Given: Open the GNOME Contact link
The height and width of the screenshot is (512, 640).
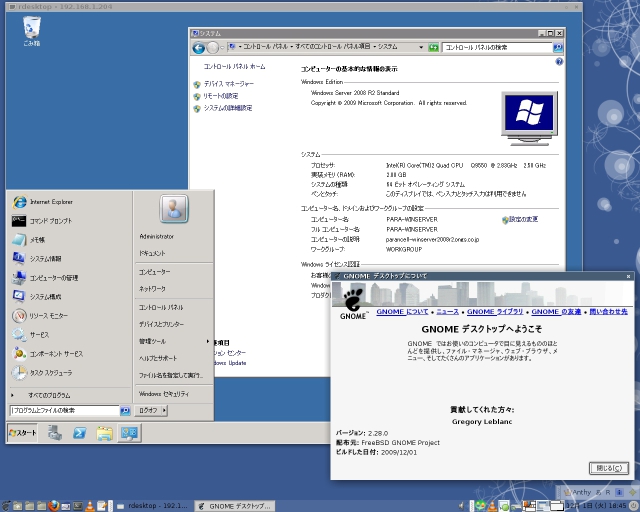Looking at the screenshot, I should click(608, 312).
